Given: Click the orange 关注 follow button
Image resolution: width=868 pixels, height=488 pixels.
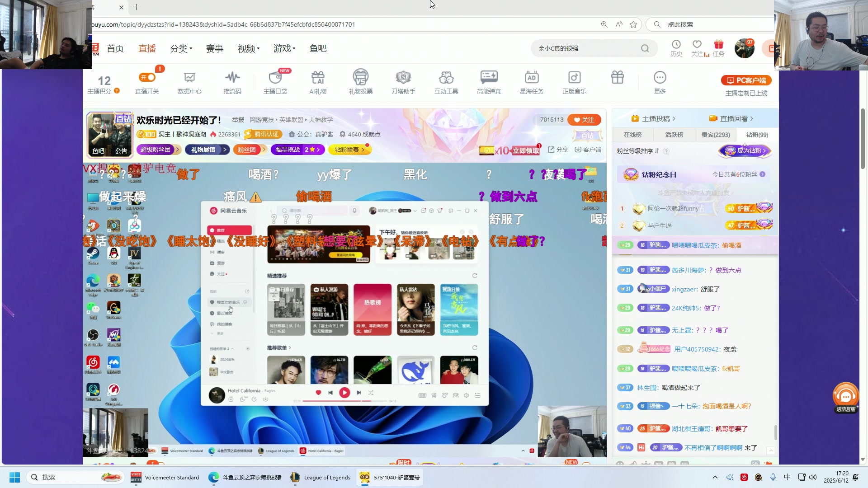Looking at the screenshot, I should pyautogui.click(x=584, y=120).
